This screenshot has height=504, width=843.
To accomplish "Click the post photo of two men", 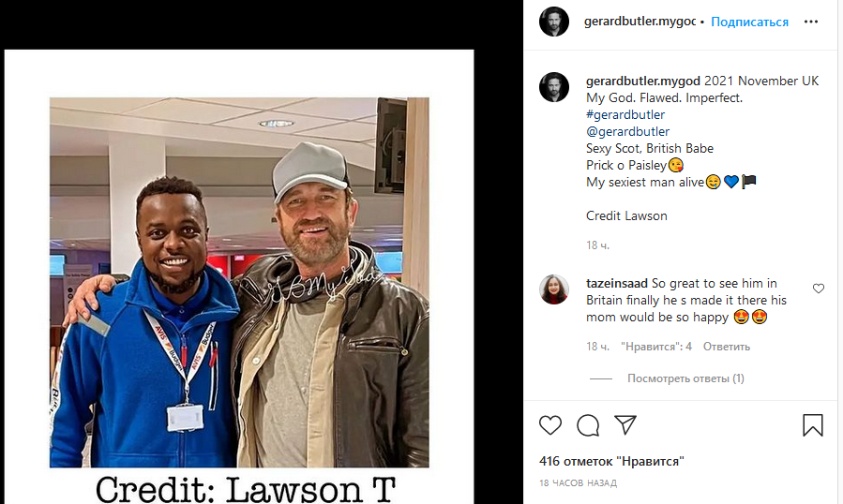I will coord(239,282).
